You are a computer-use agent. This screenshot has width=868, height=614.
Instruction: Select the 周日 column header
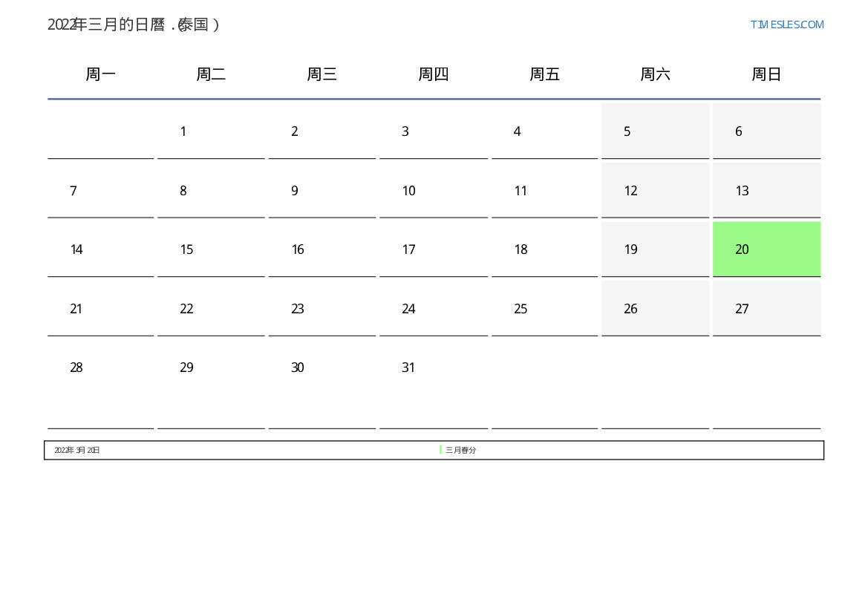tap(766, 74)
